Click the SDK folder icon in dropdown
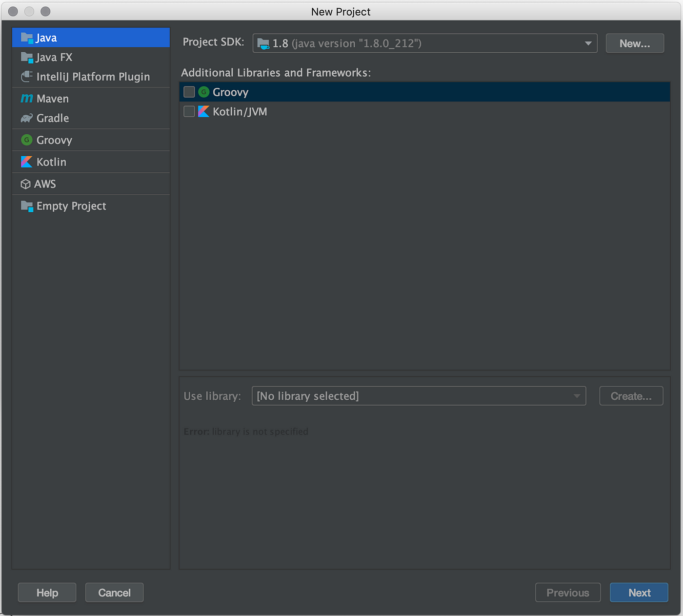Viewport: 683px width, 616px height. pyautogui.click(x=263, y=43)
